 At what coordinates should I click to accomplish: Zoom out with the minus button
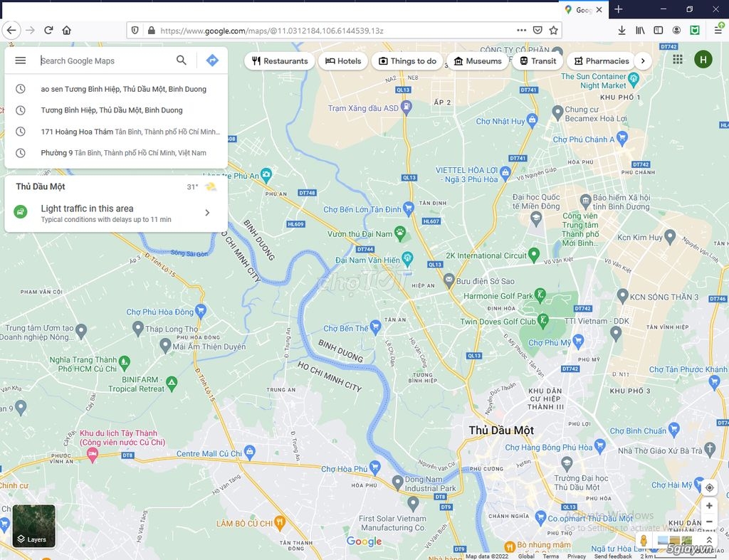[709, 522]
